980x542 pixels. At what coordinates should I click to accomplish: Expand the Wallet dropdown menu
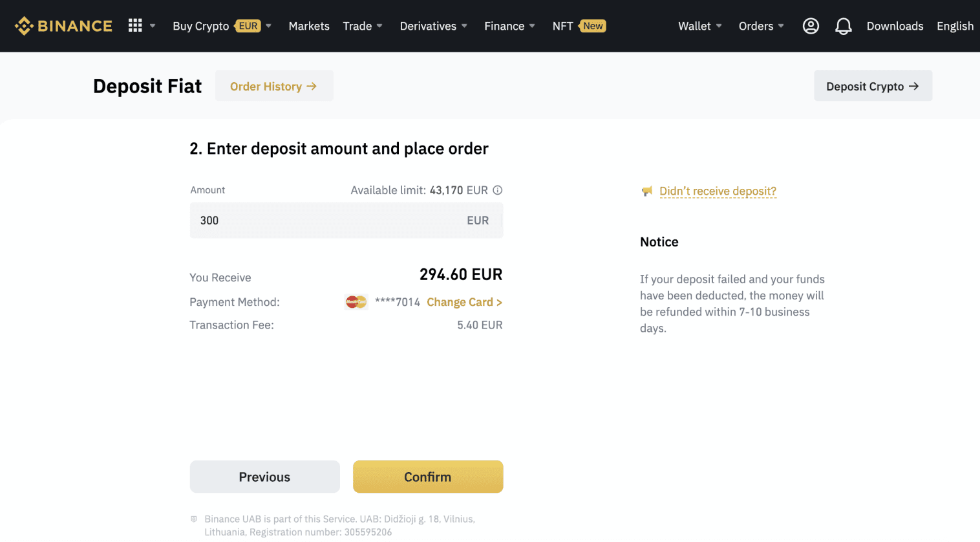pos(700,26)
